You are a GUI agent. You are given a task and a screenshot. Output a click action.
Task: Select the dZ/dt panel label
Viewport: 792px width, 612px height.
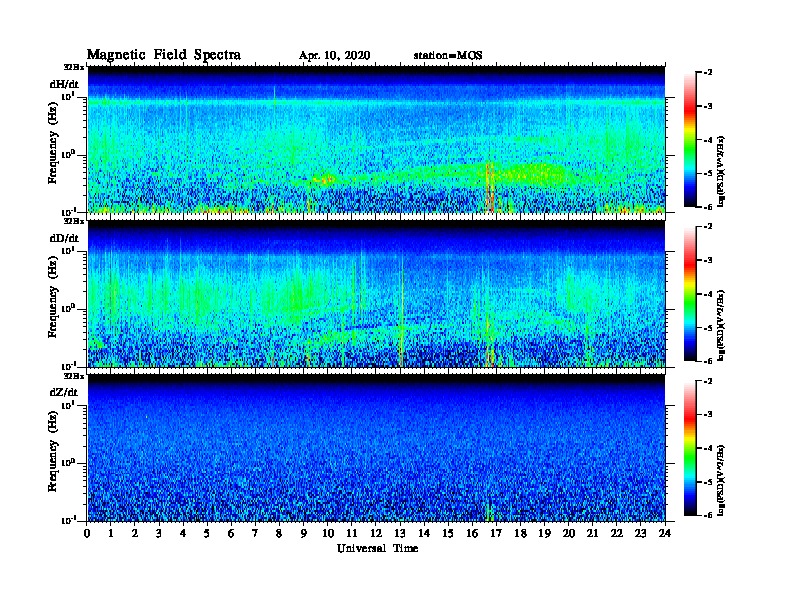click(64, 392)
